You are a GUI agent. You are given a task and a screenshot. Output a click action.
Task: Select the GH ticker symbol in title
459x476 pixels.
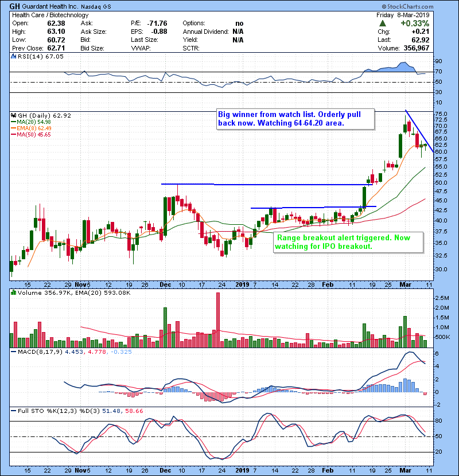pos(14,6)
